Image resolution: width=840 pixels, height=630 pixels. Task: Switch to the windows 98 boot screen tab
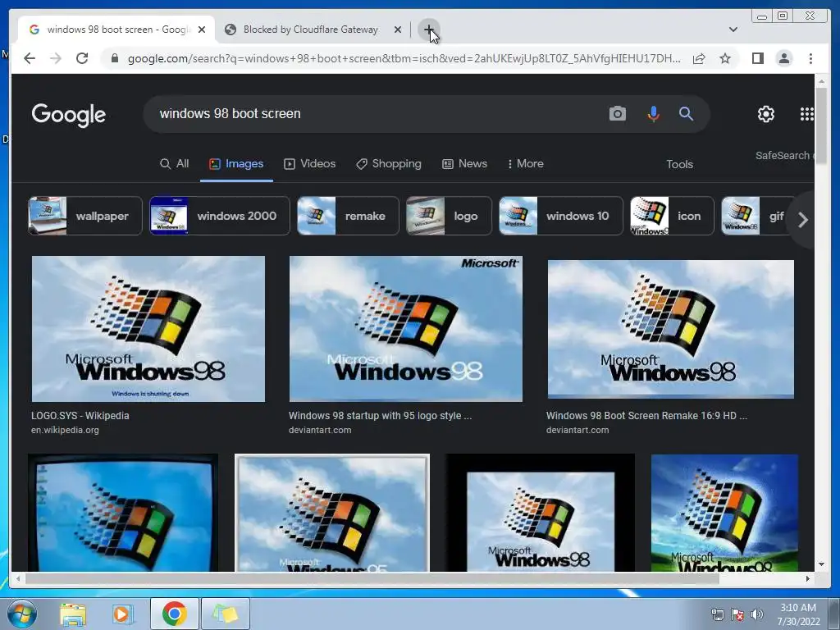click(115, 30)
